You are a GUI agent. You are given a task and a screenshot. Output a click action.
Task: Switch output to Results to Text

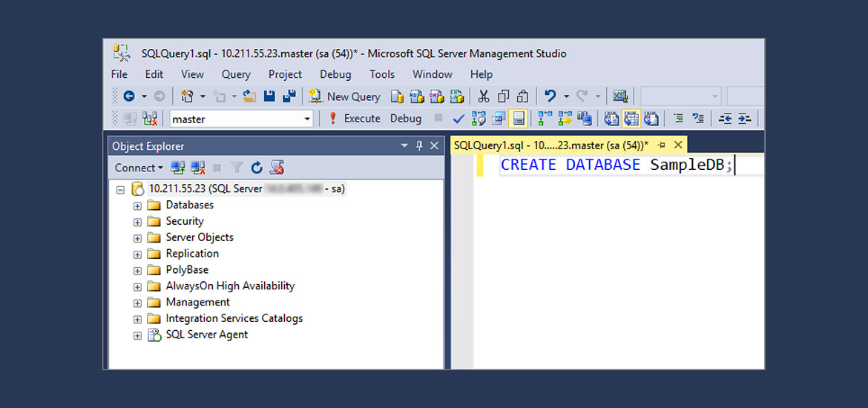coord(611,119)
